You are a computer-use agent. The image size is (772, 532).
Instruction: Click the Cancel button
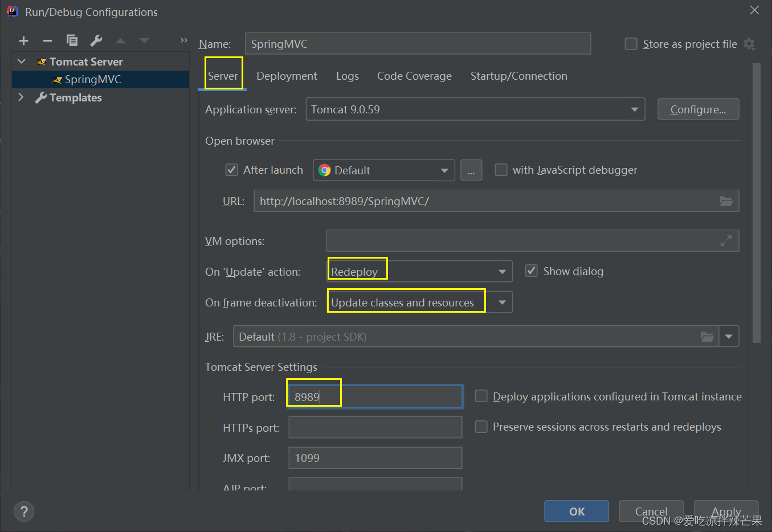coord(651,511)
